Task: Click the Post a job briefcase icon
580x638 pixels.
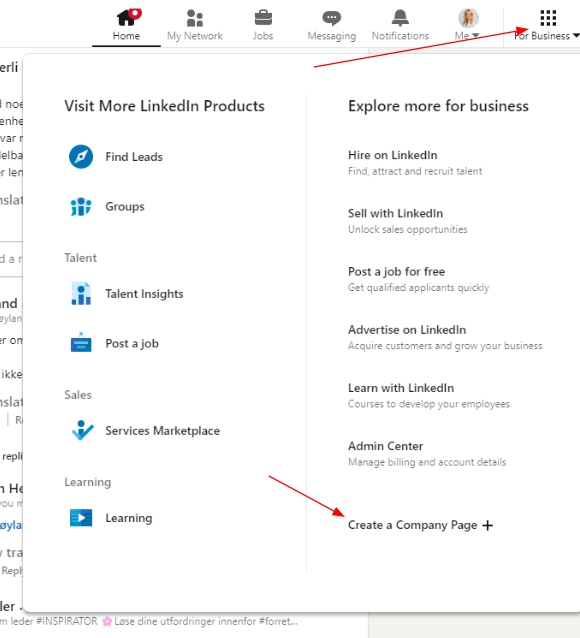Action: pos(81,343)
